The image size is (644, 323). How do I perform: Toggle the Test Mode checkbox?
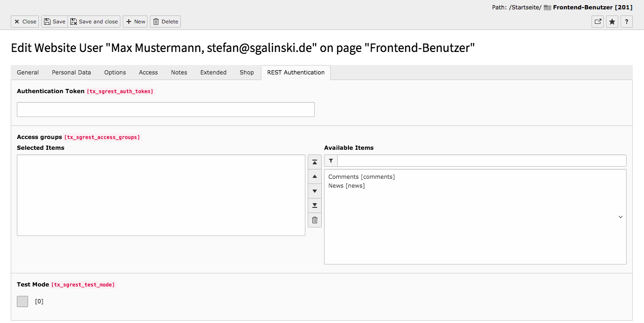pos(22,301)
